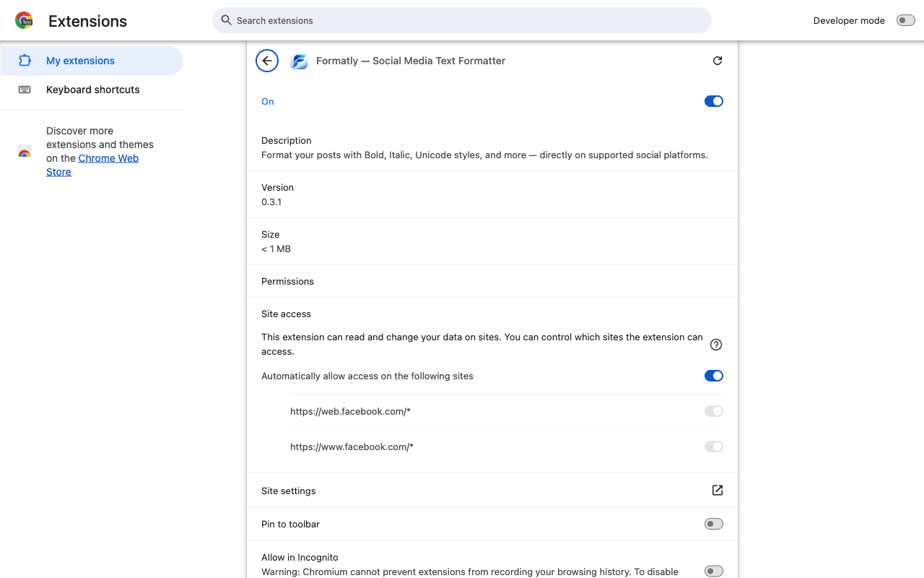Focus the Search extensions field
Viewport: 924px width, 578px height.
pos(462,20)
